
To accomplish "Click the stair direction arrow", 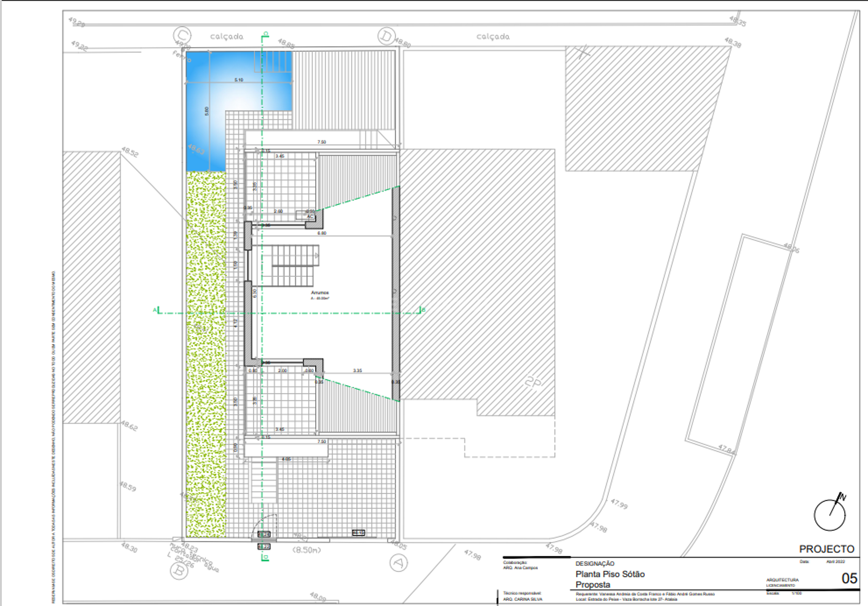I will (x=316, y=256).
